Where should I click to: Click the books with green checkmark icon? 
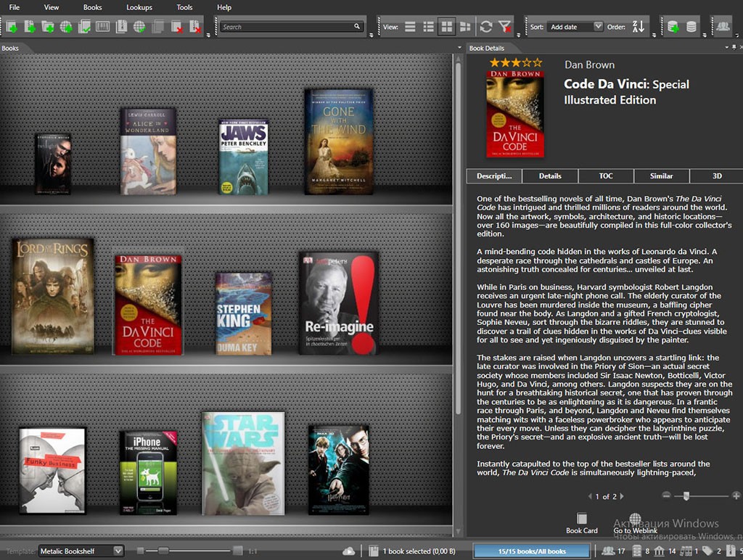tap(84, 27)
